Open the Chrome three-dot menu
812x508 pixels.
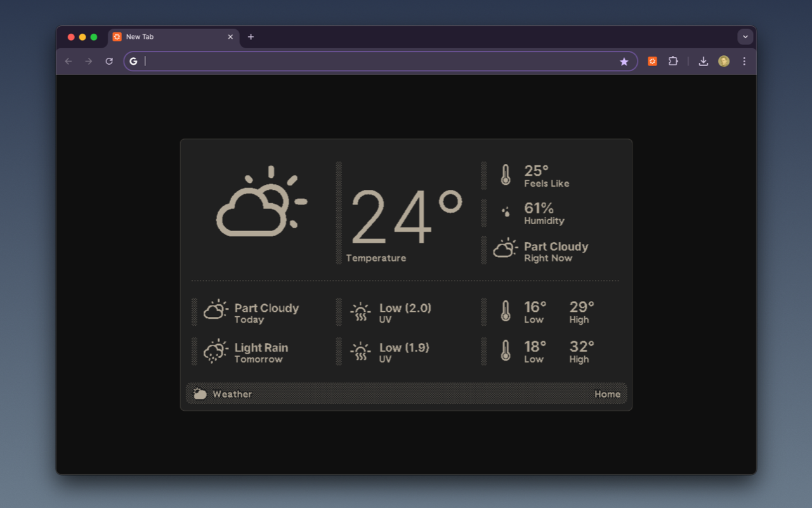[744, 61]
